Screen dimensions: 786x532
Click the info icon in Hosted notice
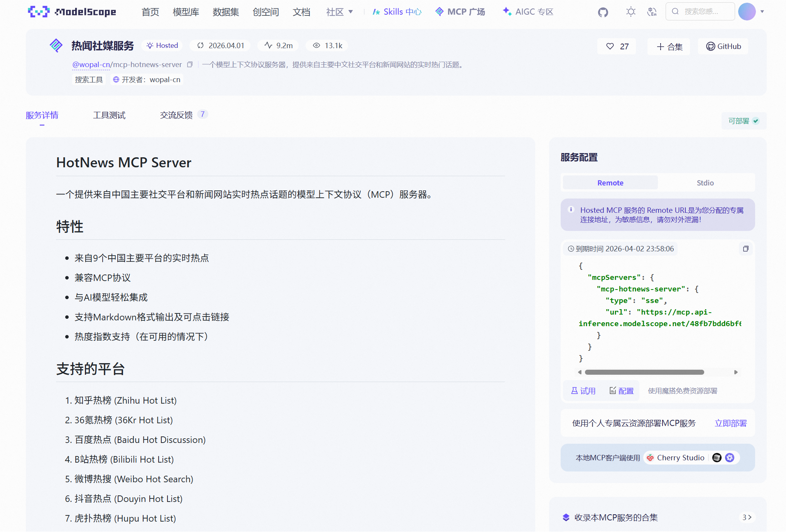[x=571, y=210]
